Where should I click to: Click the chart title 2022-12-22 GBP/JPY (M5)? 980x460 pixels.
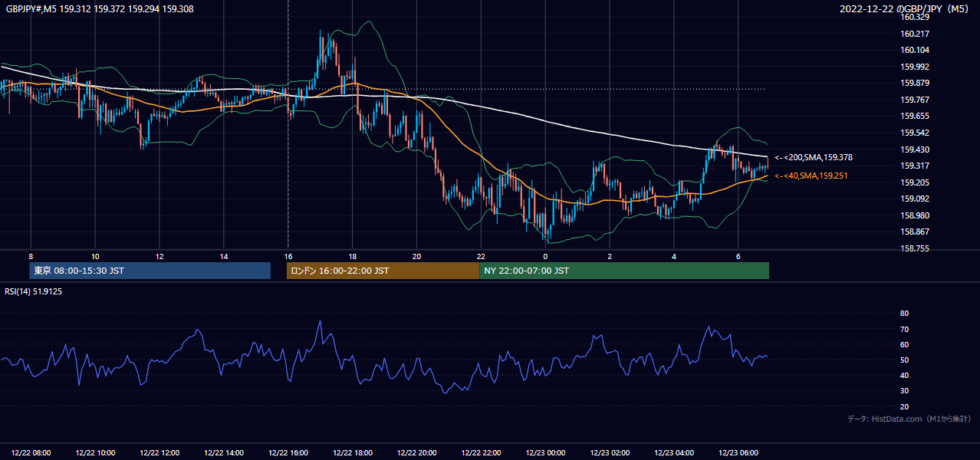(x=906, y=8)
